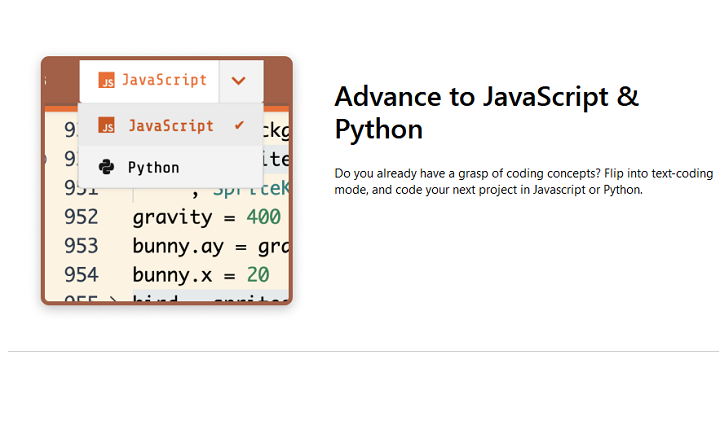
Task: Choose Python option in the dropdown menu
Action: pyautogui.click(x=171, y=167)
